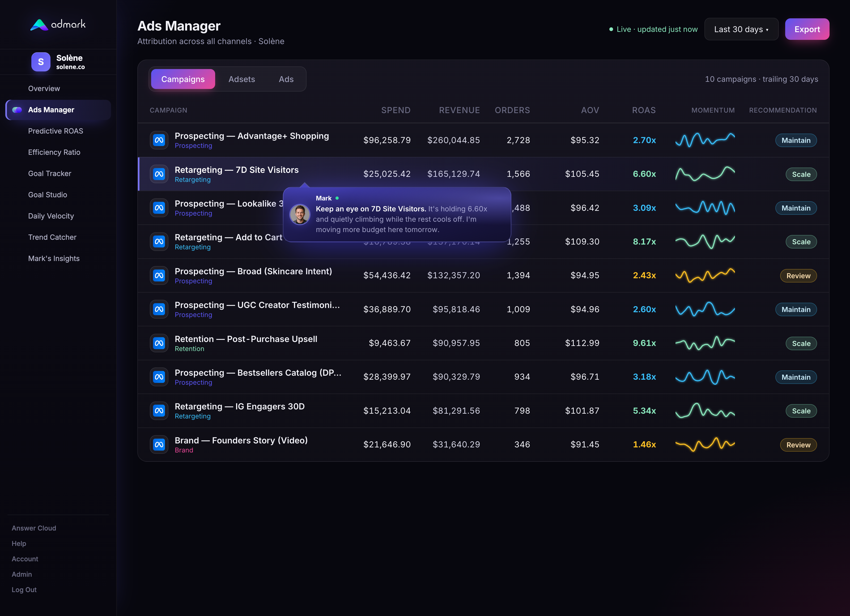Switch to the Adsets tab

(x=242, y=79)
